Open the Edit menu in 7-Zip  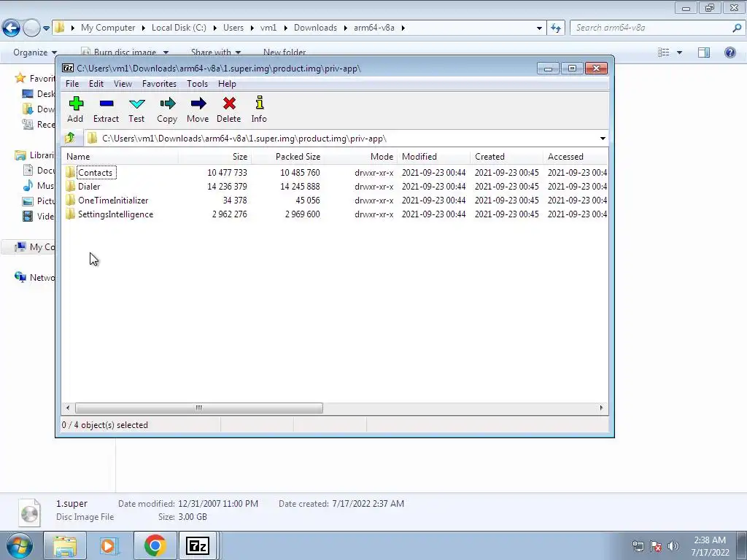(x=96, y=84)
